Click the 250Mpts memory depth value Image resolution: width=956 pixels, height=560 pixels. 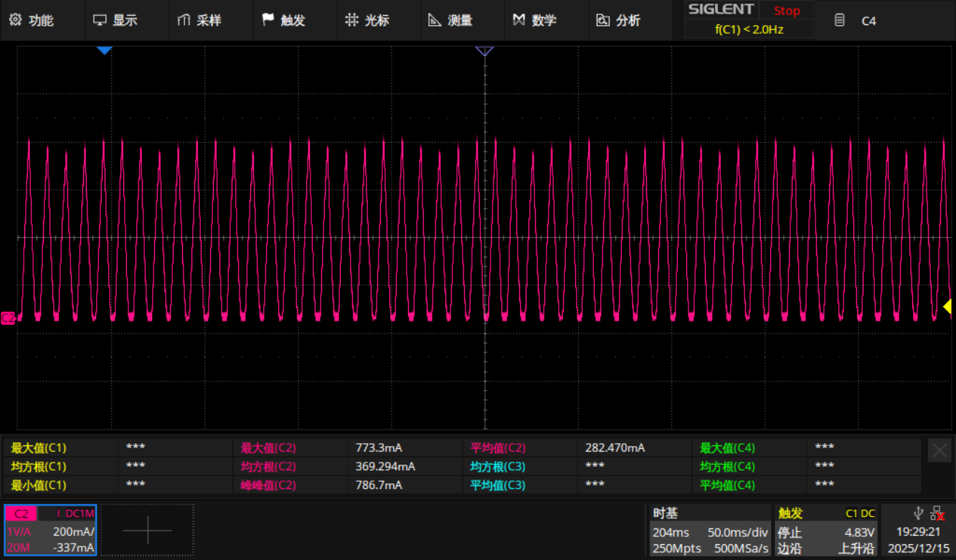click(677, 549)
